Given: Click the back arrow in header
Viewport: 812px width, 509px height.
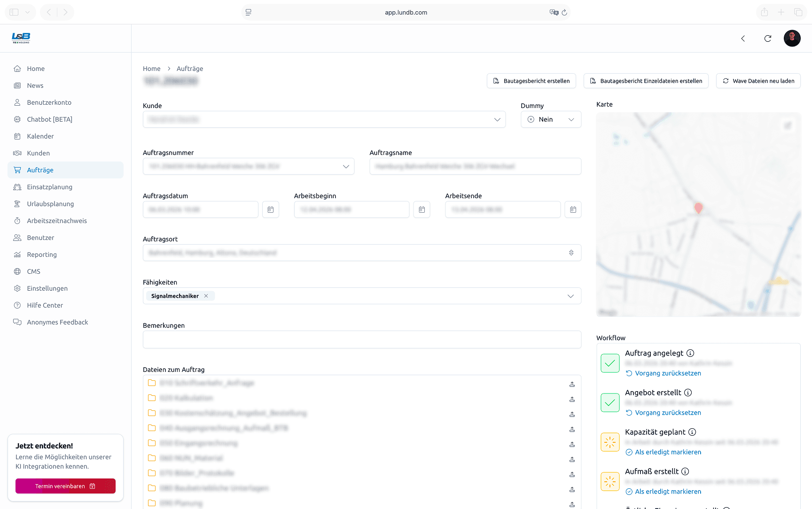Looking at the screenshot, I should (x=743, y=39).
